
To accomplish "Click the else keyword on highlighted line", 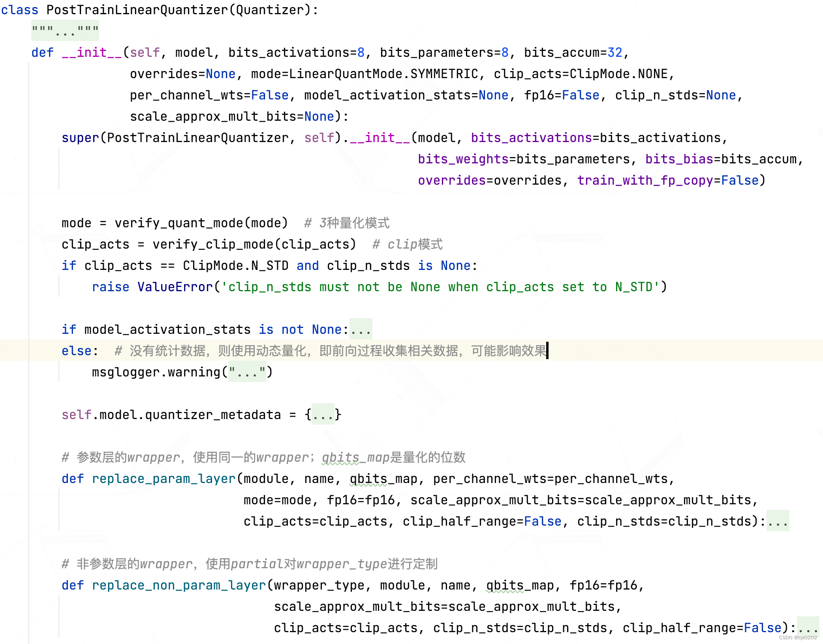I will (76, 351).
